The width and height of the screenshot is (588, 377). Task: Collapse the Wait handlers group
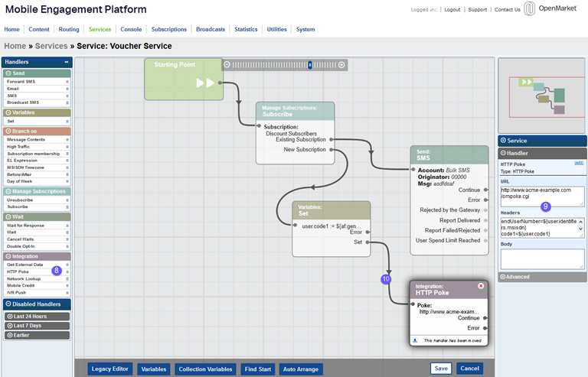click(8, 216)
